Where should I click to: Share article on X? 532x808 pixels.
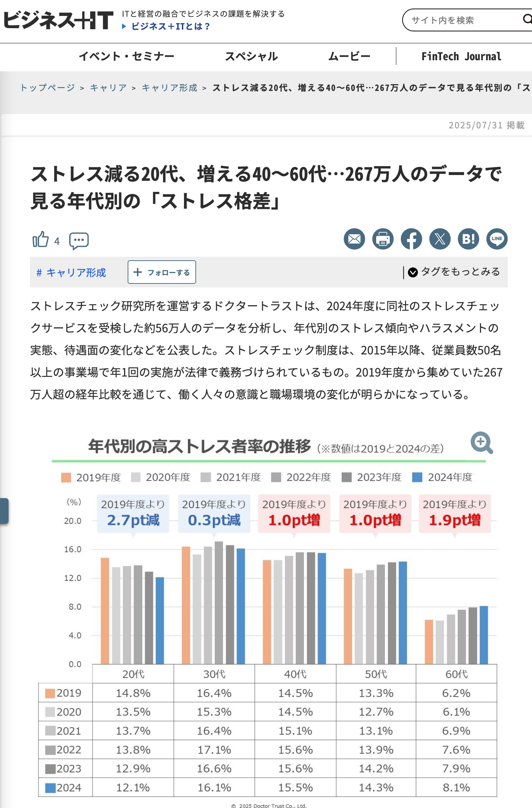[440, 239]
